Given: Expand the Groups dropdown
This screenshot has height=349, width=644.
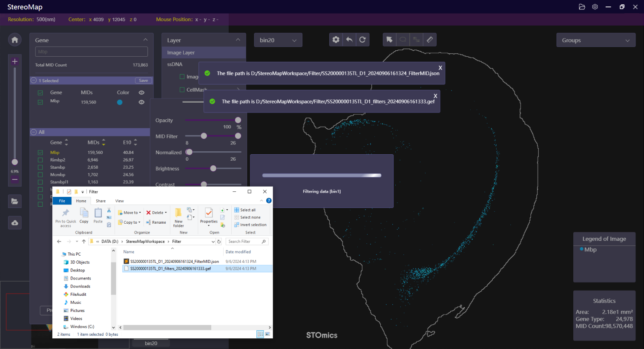Looking at the screenshot, I should pos(595,40).
